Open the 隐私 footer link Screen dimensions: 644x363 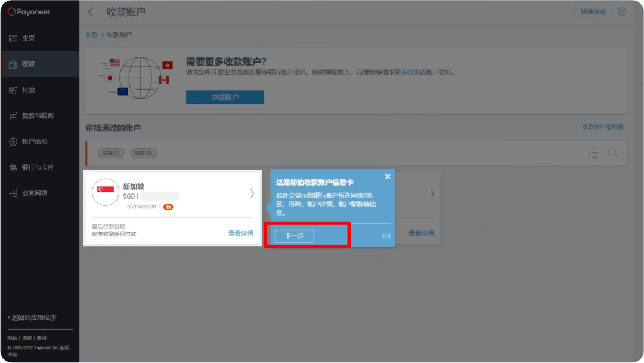[x=12, y=338]
